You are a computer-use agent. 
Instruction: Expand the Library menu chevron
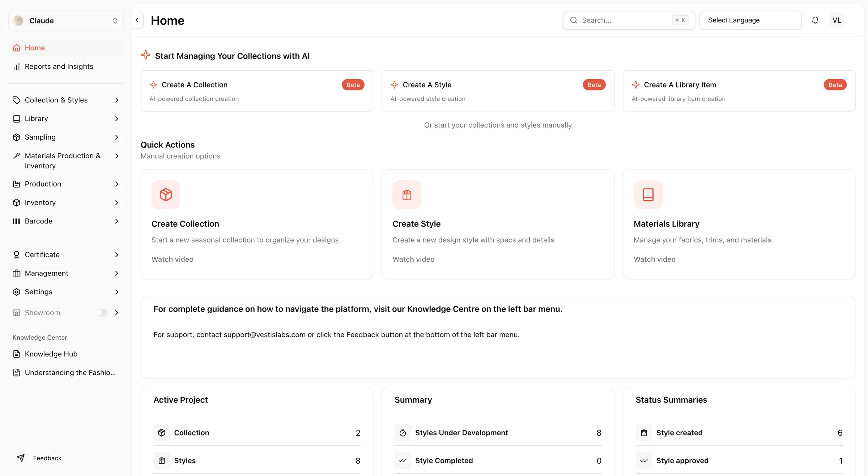click(x=116, y=119)
